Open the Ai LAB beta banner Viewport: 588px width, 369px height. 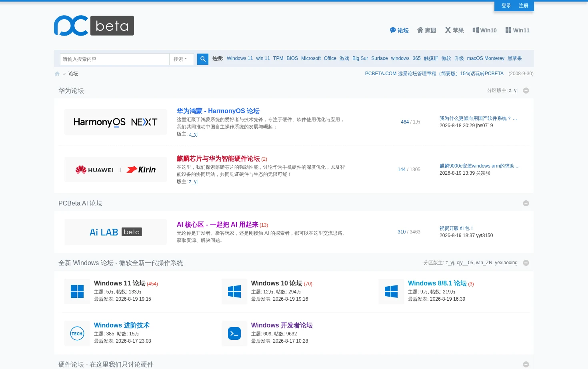coord(116,232)
